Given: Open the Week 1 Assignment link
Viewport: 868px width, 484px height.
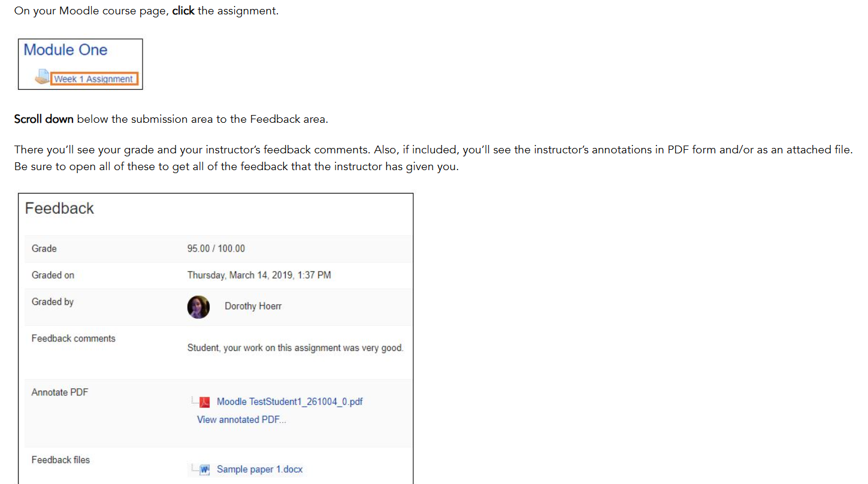Looking at the screenshot, I should [93, 79].
